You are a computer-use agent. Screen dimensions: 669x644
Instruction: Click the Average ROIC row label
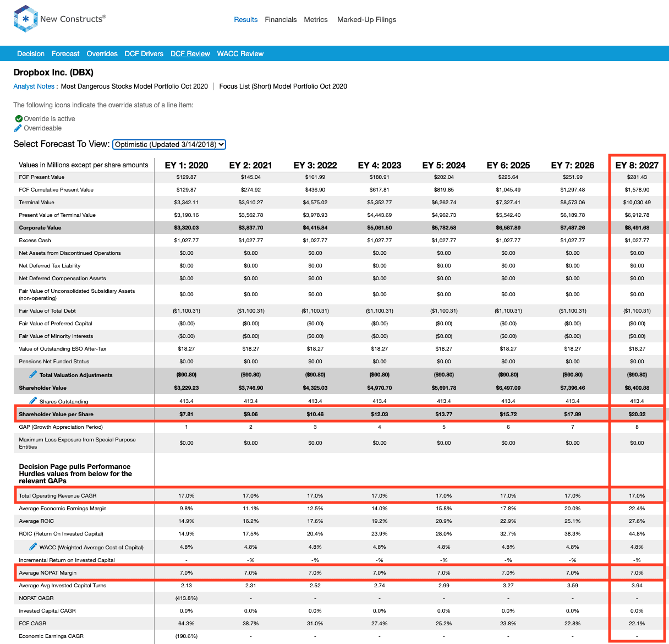36,521
